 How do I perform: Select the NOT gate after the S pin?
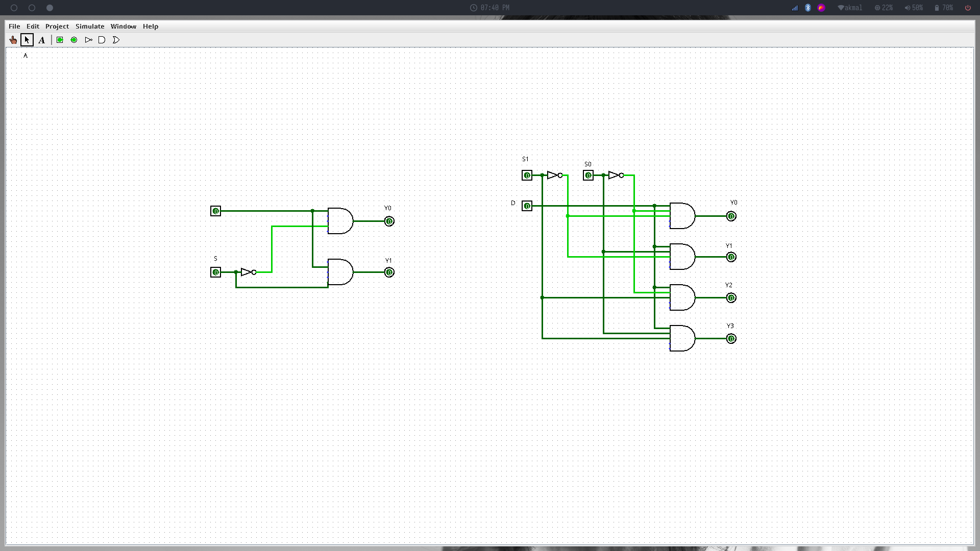tap(249, 272)
